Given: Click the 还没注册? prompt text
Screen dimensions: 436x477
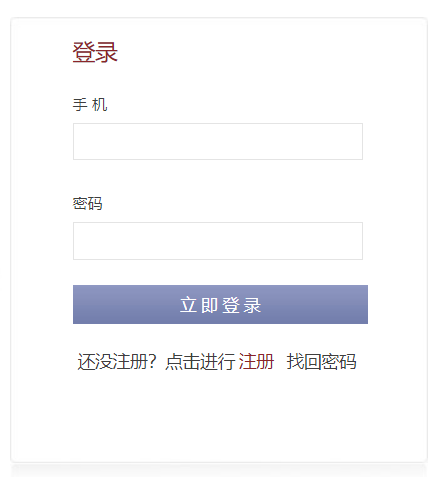Looking at the screenshot, I should point(117,361).
